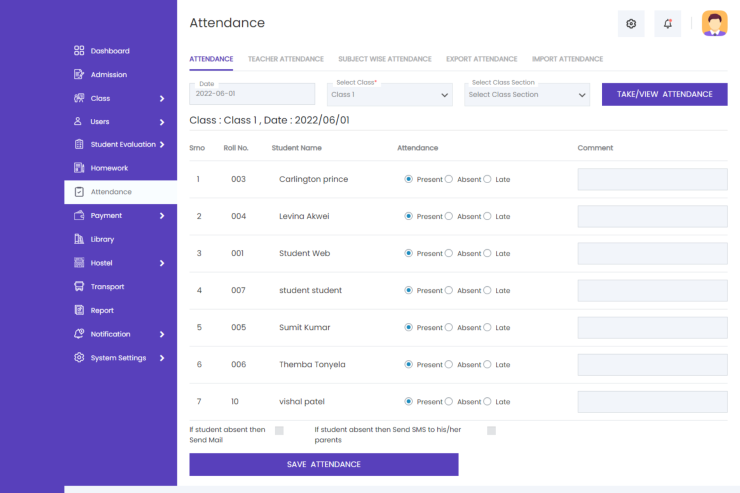
Task: Click the Homework sidebar icon
Action: click(x=79, y=167)
